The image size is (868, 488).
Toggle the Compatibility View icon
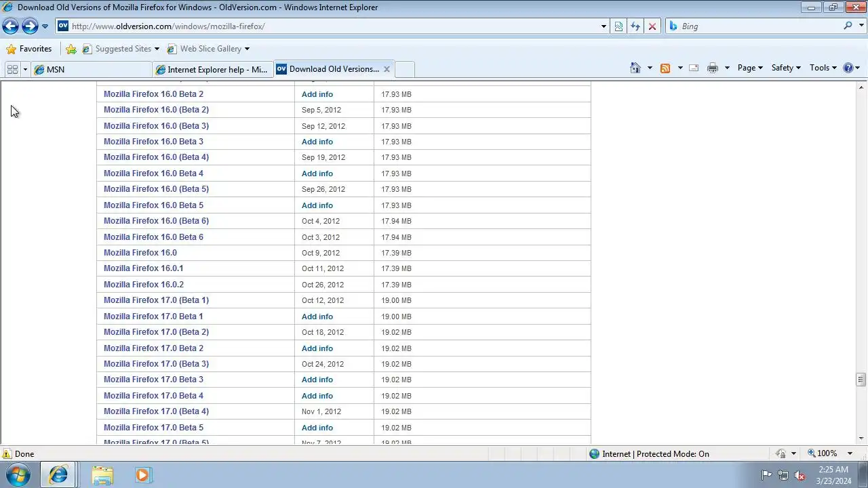pos(618,26)
